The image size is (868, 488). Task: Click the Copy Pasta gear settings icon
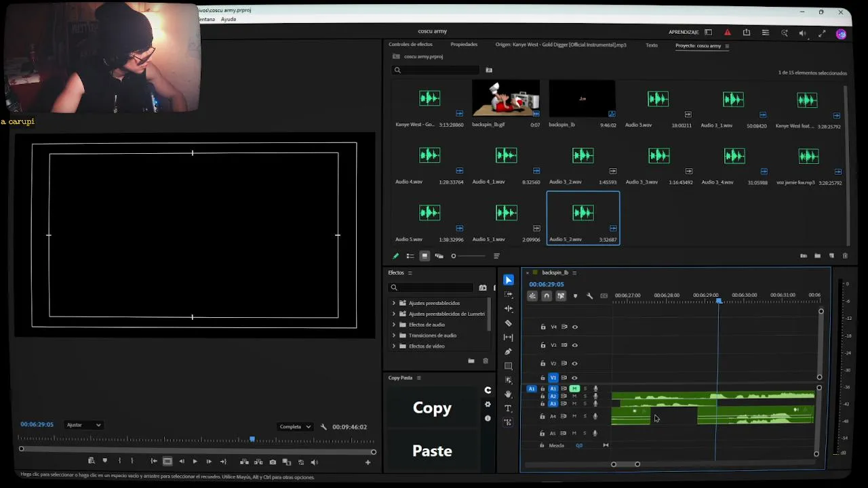(x=488, y=404)
